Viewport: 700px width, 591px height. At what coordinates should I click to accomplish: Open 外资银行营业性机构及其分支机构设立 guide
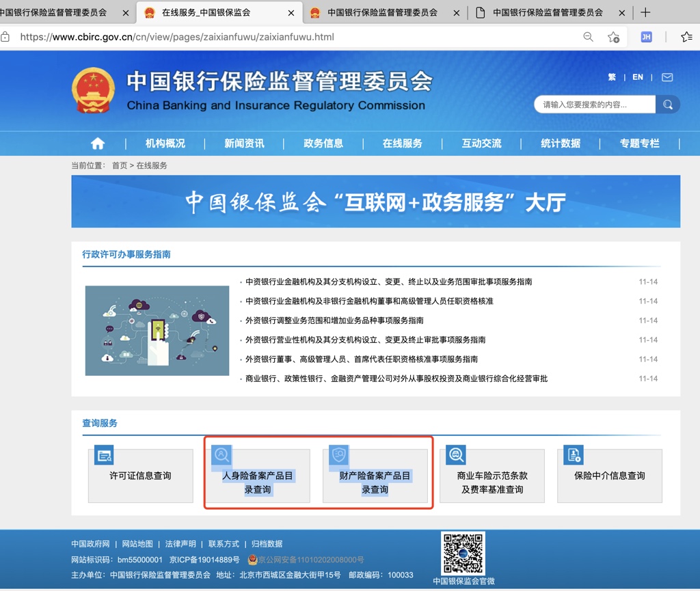pos(365,340)
